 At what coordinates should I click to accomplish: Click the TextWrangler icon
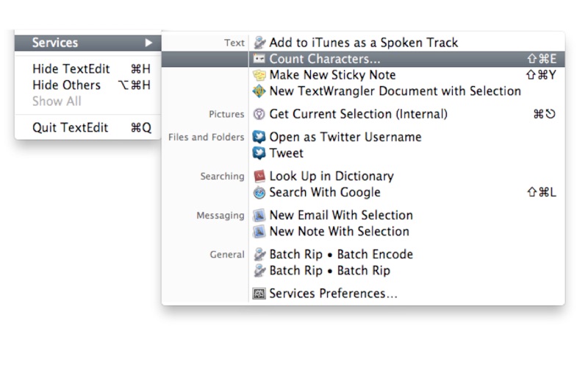click(259, 91)
